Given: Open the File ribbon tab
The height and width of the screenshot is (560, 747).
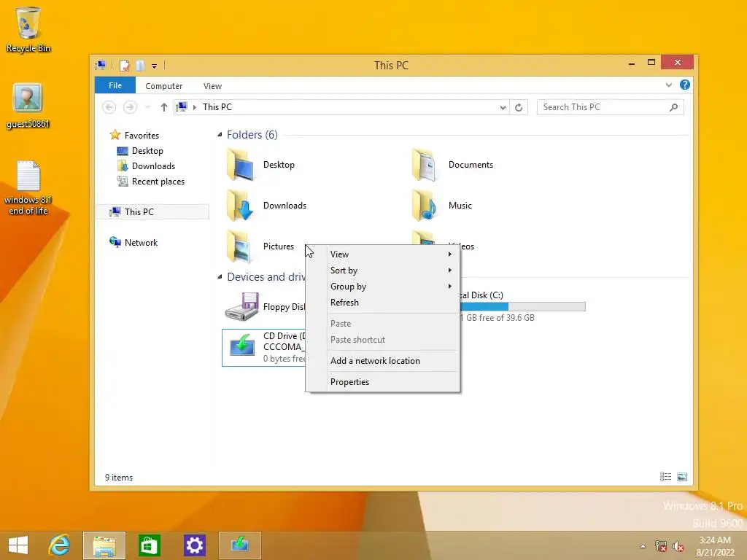Looking at the screenshot, I should 115,85.
